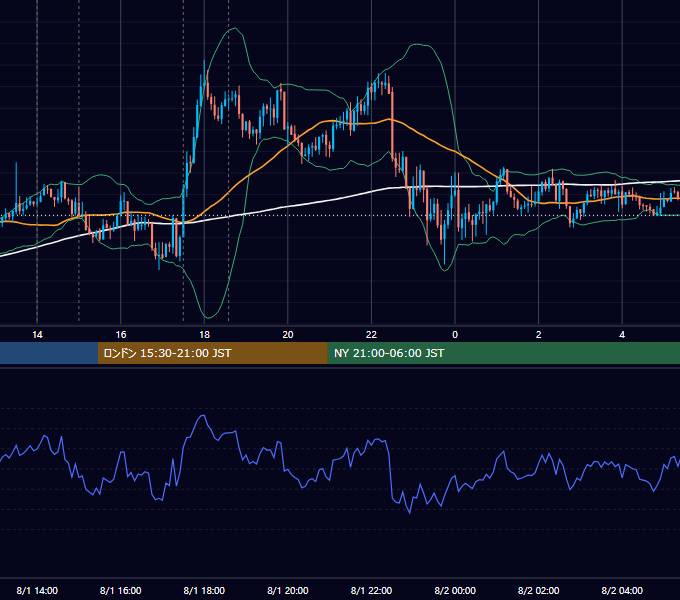Select the NY 21:00-06:00 JST session bar
The height and width of the screenshot is (600, 680).
point(503,353)
